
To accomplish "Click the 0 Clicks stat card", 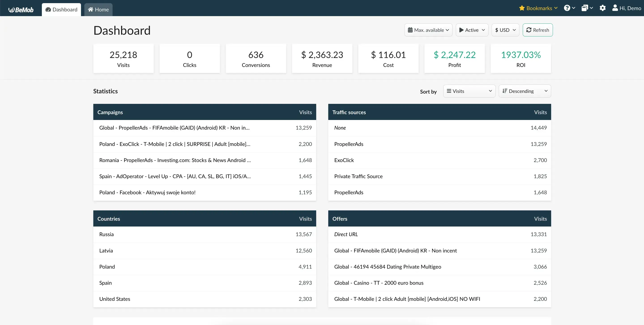I will (x=190, y=58).
